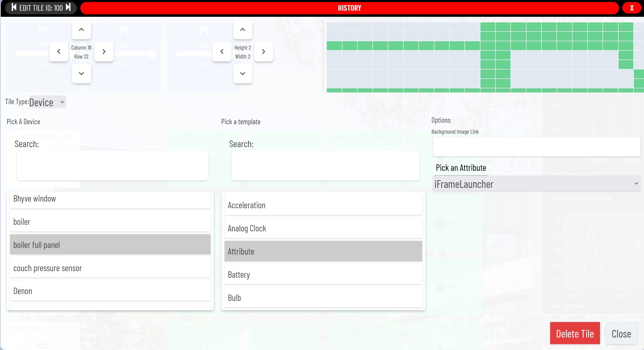
Task: Select the boiler full panel device
Action: (110, 245)
